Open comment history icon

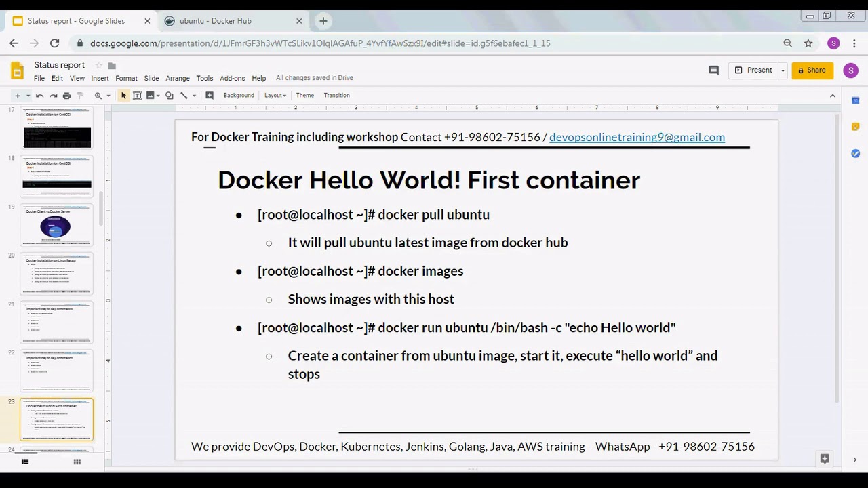coord(713,70)
